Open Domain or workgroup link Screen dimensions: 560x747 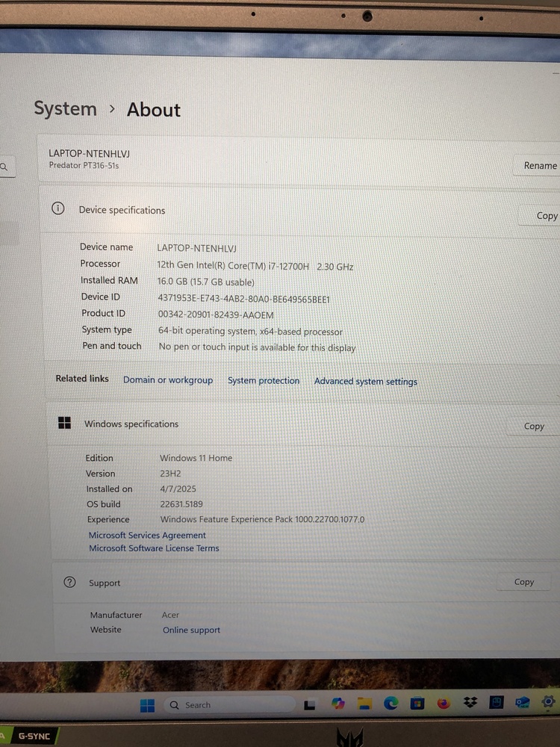[x=167, y=379]
